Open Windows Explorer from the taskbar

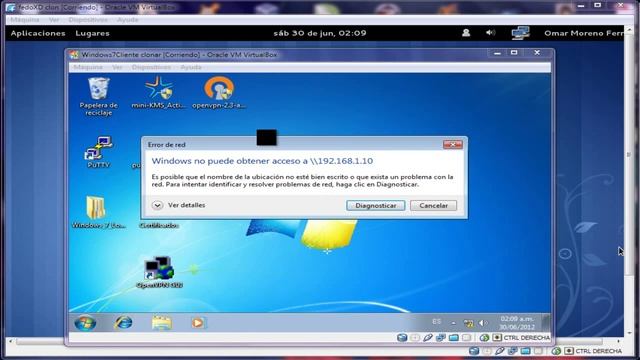coord(162,322)
